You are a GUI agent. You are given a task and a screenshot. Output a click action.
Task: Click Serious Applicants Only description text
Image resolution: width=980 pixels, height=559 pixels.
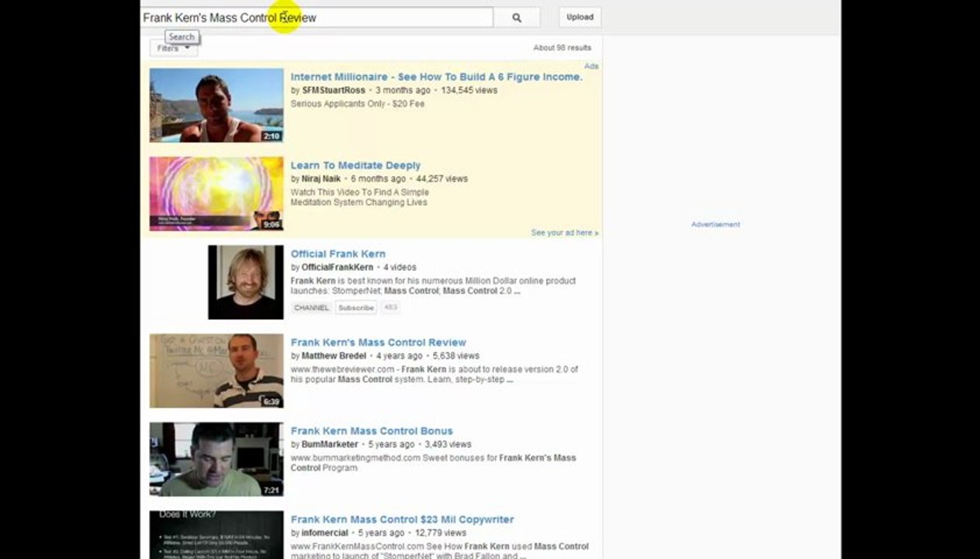358,103
